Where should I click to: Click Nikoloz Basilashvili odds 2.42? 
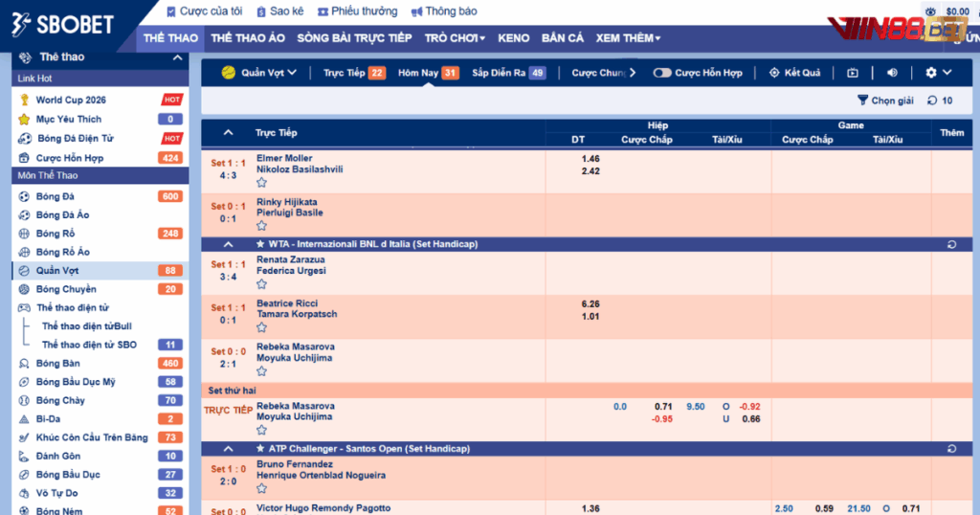[x=590, y=171]
